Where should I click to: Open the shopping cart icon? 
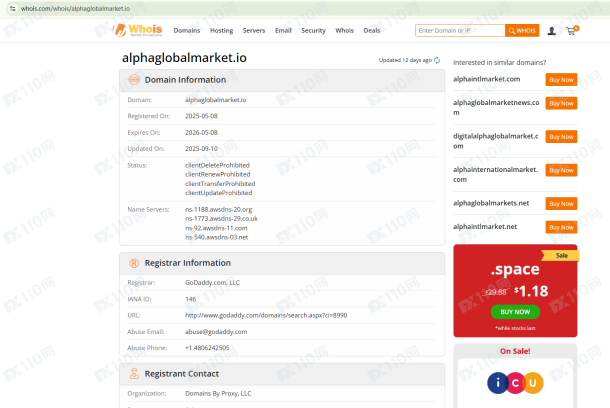[572, 30]
